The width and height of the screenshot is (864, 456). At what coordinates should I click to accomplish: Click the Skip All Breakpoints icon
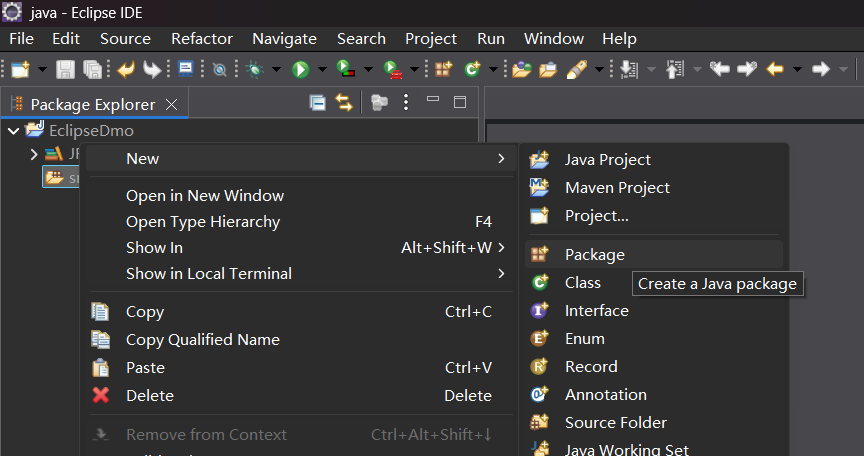coord(220,69)
